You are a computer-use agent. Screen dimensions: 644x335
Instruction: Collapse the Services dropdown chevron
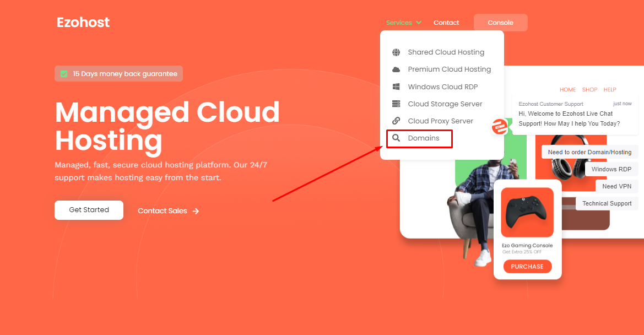(x=419, y=23)
